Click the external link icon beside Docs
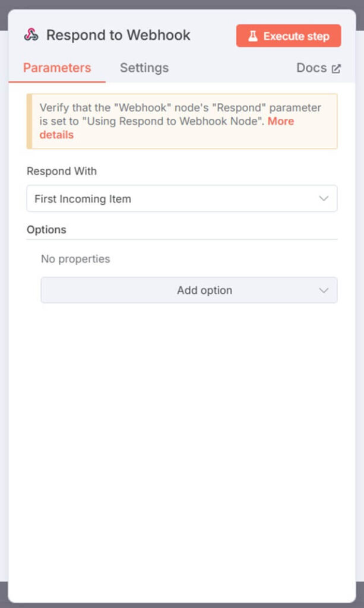Viewport: 364px width, 608px height. tap(336, 68)
